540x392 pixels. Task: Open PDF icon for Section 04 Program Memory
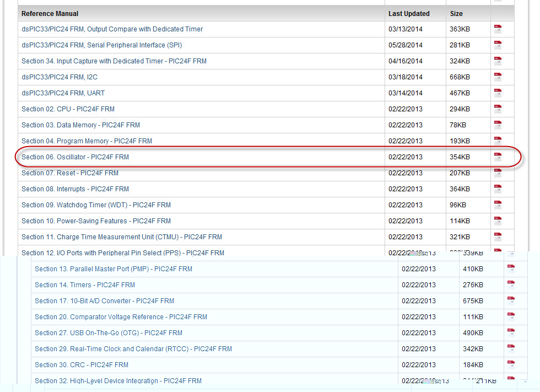498,141
